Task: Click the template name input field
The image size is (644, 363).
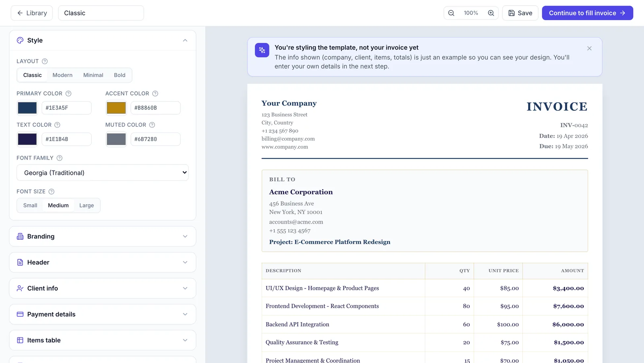Action: click(x=101, y=13)
